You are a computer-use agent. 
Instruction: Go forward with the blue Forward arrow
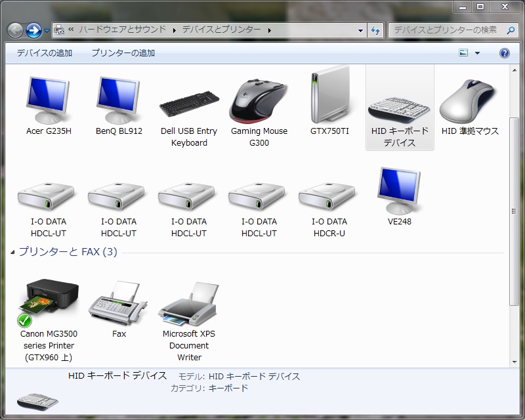[x=33, y=30]
